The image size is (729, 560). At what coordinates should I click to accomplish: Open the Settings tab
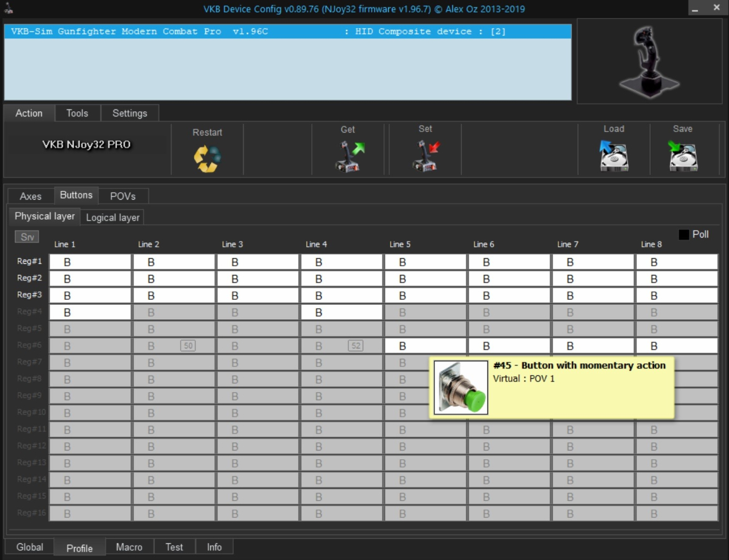click(x=130, y=113)
